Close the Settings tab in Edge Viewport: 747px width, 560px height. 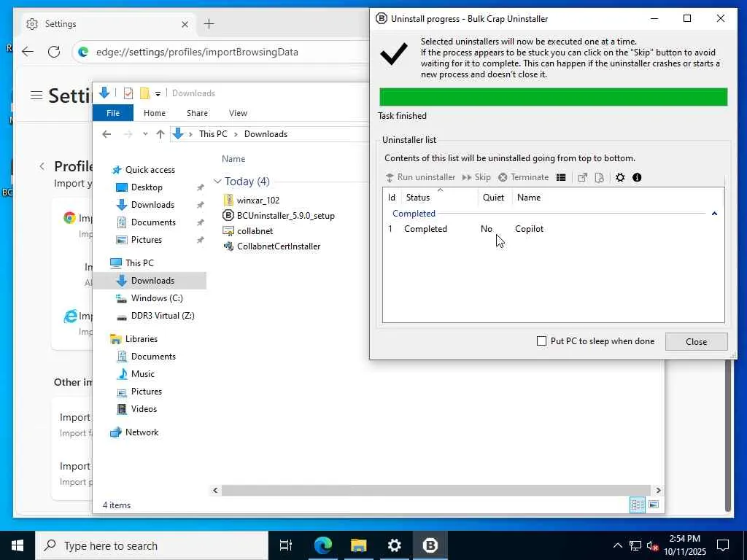185,24
